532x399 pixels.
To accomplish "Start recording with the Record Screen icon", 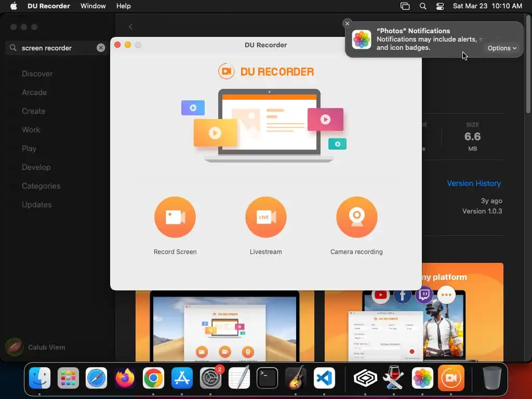I will pyautogui.click(x=175, y=217).
